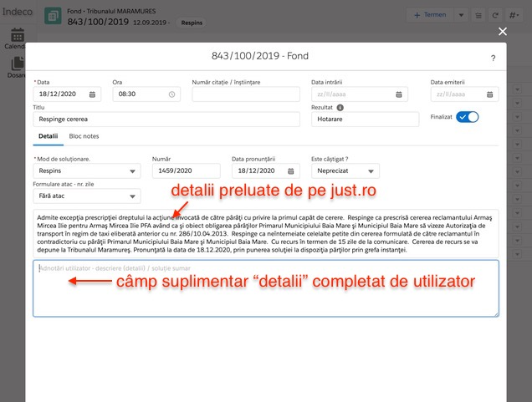The height and width of the screenshot is (402, 532).
Task: Click the Număr citație / înștiințare field
Action: point(245,94)
